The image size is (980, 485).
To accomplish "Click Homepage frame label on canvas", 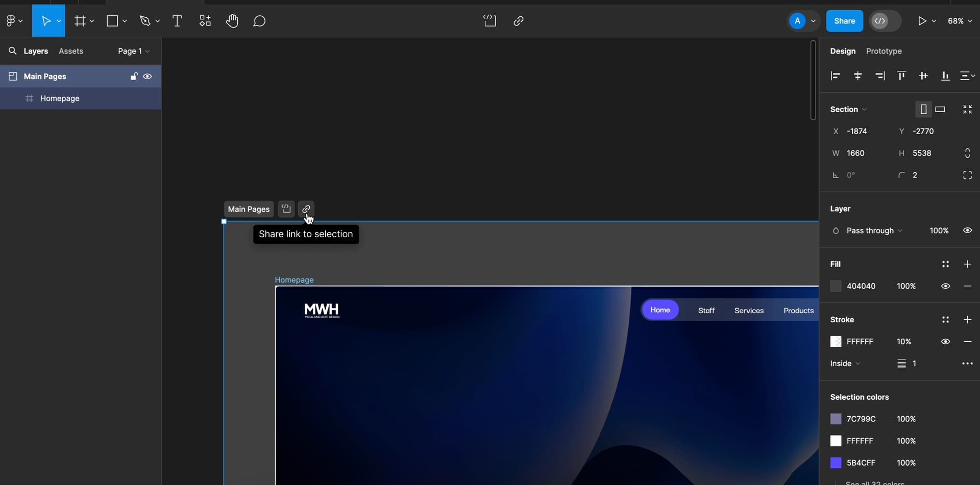I will (x=294, y=280).
